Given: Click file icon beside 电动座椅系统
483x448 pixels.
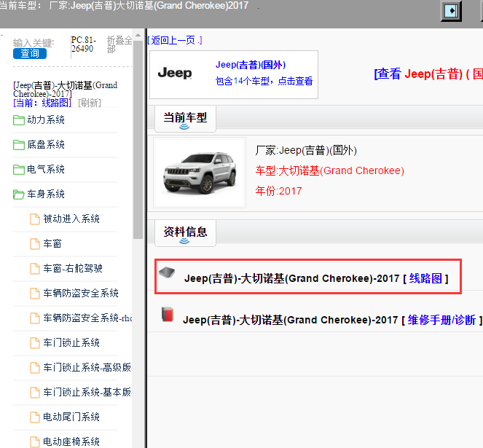Looking at the screenshot, I should tap(35, 442).
